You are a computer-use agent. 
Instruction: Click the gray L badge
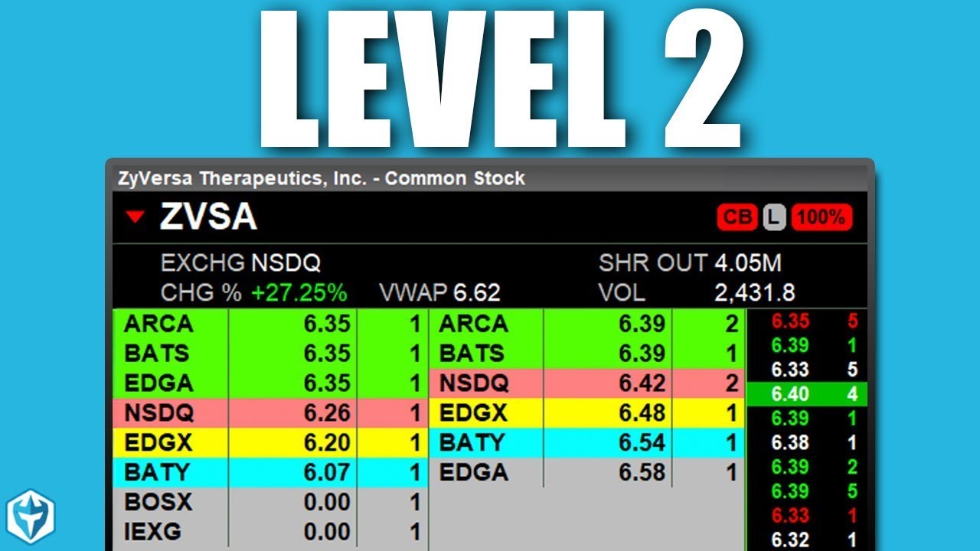774,218
